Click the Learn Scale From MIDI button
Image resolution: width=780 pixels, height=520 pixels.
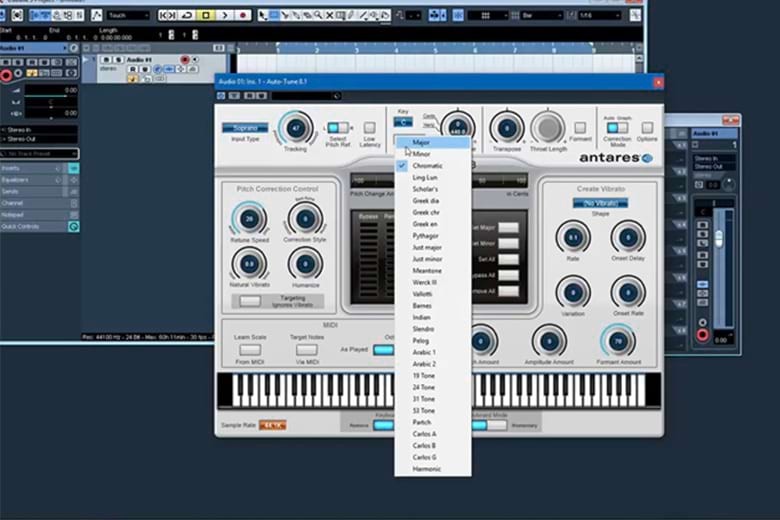[x=250, y=350]
